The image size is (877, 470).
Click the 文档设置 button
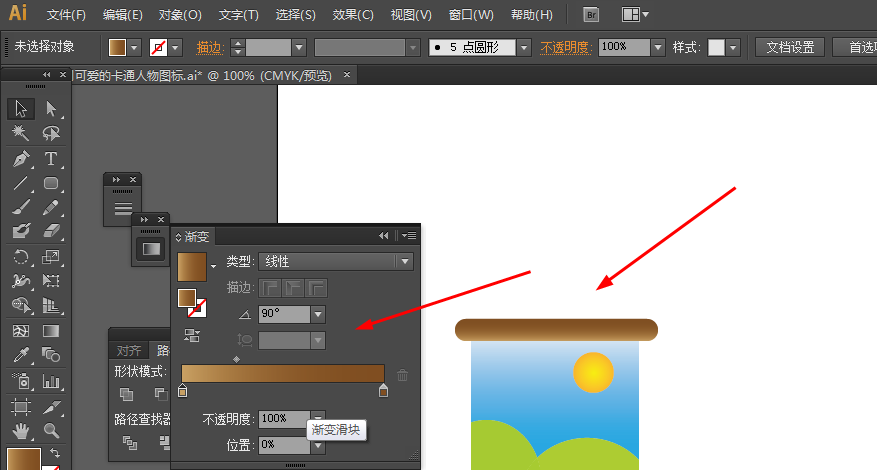(x=789, y=47)
